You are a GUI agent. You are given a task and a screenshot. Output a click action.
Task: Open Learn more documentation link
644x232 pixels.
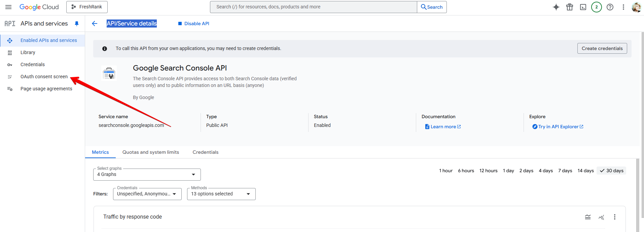[x=443, y=127]
